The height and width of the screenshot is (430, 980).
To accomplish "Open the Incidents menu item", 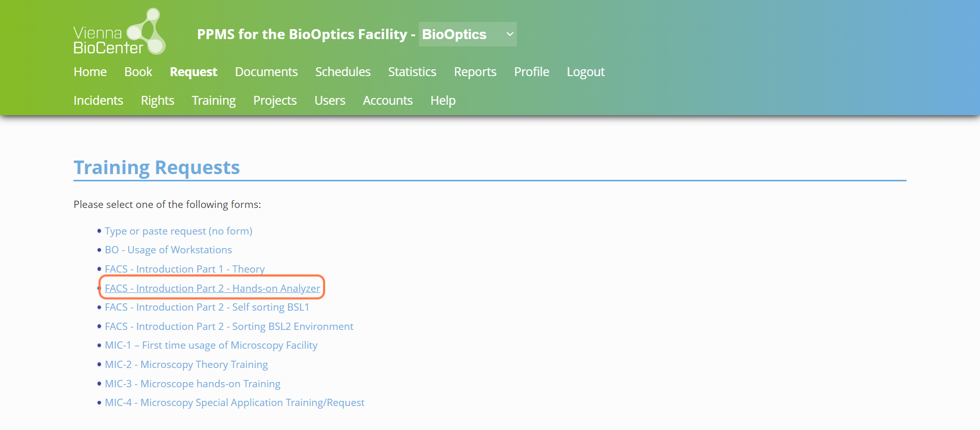I will coord(98,101).
